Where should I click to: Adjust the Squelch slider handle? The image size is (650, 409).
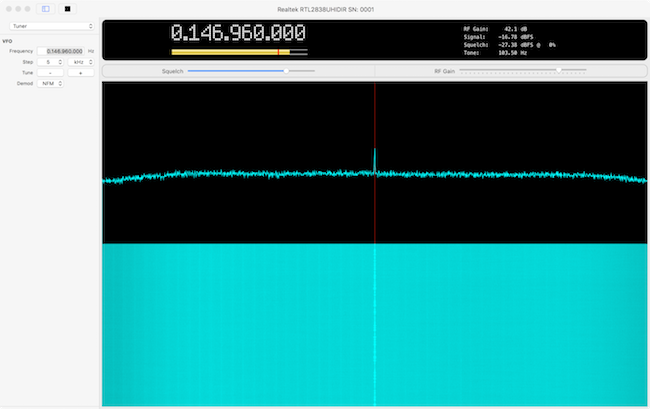point(286,71)
